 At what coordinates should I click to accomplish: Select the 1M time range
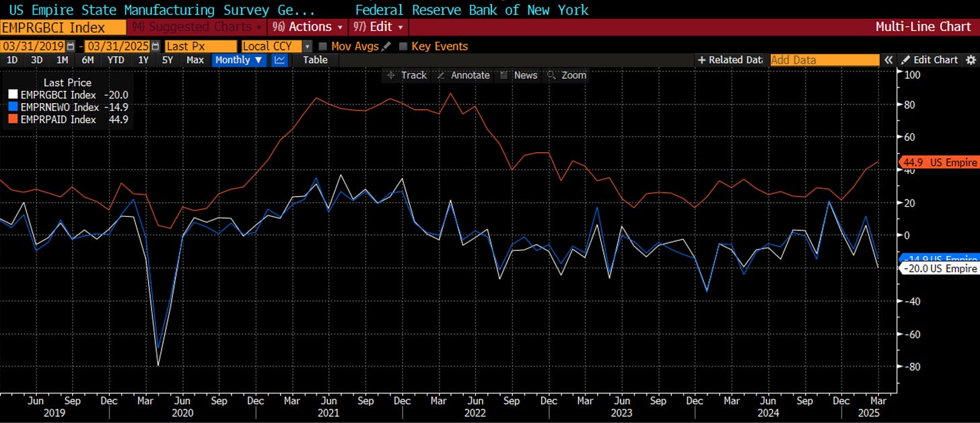coord(62,60)
